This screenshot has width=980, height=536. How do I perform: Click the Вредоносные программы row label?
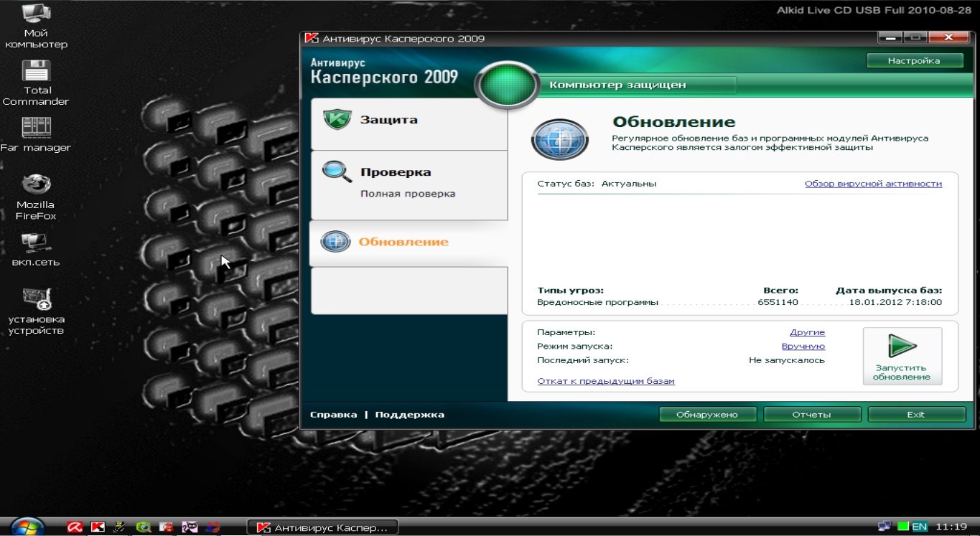(x=597, y=302)
